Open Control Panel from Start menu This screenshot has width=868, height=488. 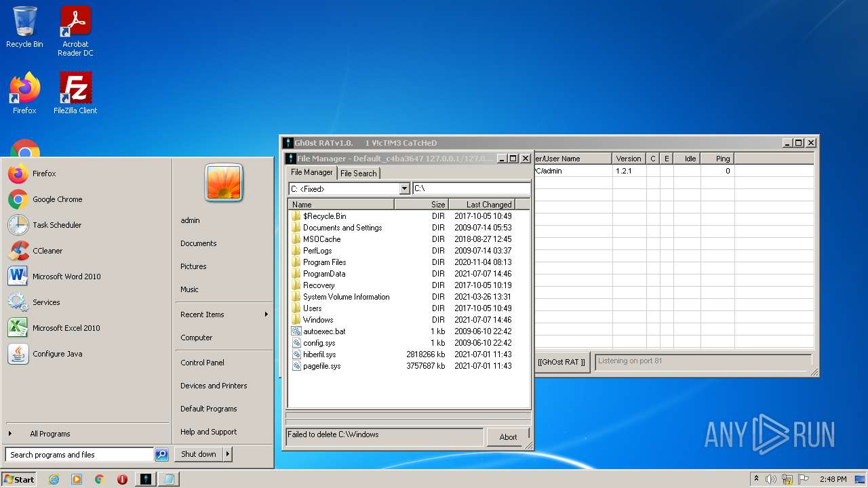pos(202,363)
